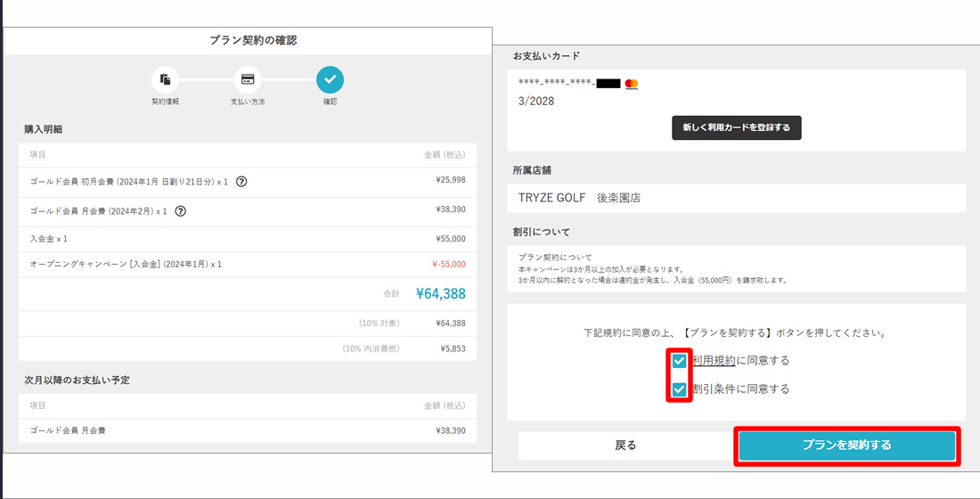
Task: Click the 確認 checkmark step icon
Action: 330,79
